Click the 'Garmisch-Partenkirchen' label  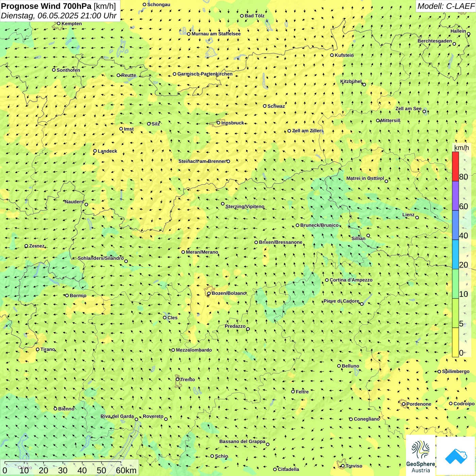[x=205, y=74]
